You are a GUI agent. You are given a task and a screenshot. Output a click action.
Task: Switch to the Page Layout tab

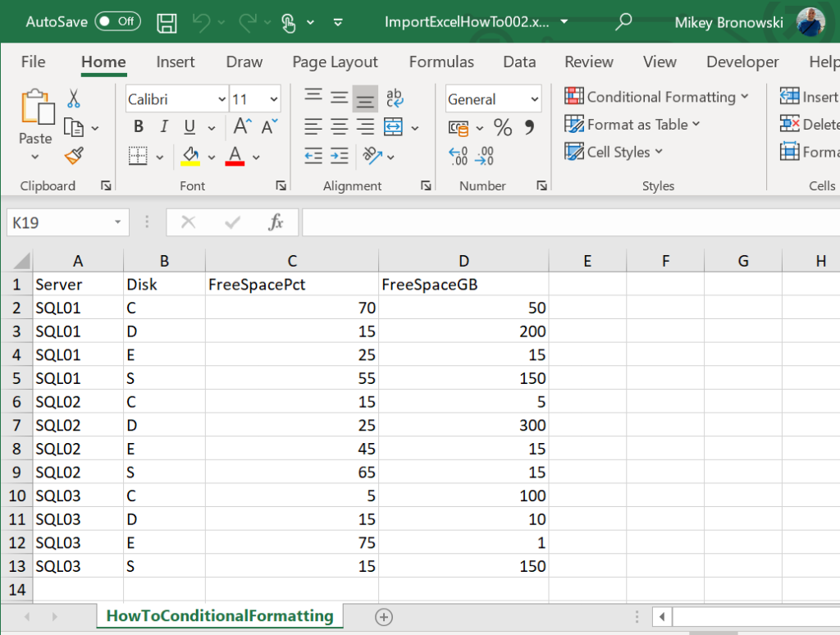(x=335, y=62)
